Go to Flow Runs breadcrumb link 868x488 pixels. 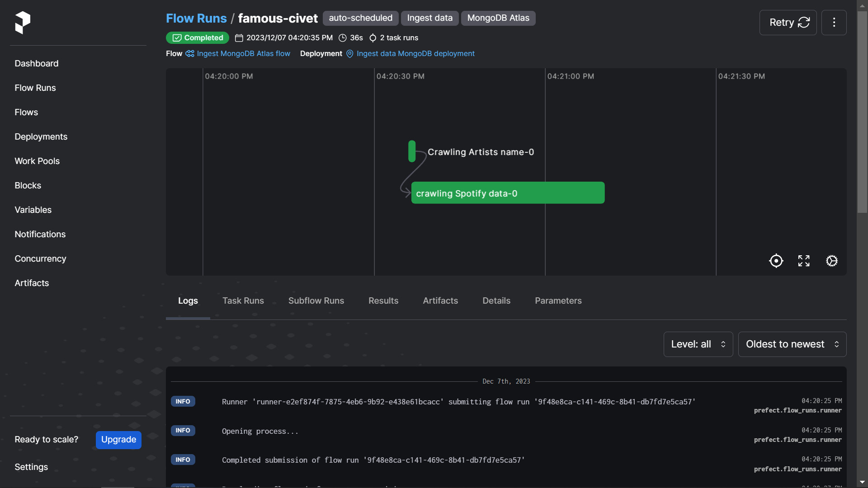point(196,19)
